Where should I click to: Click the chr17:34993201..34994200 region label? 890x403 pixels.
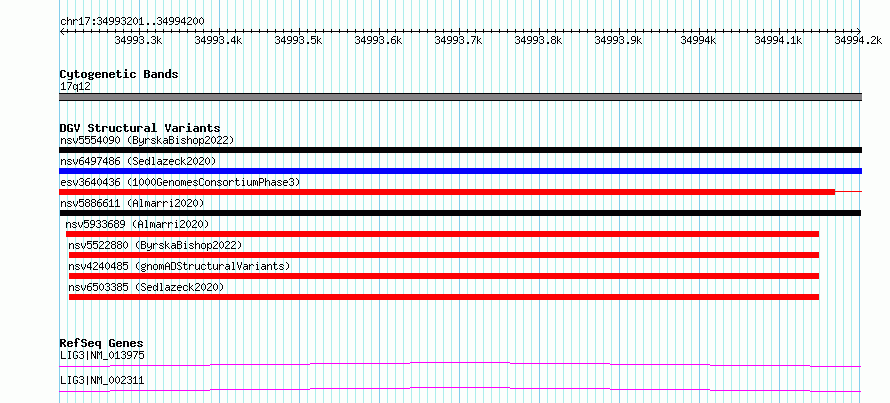(132, 22)
